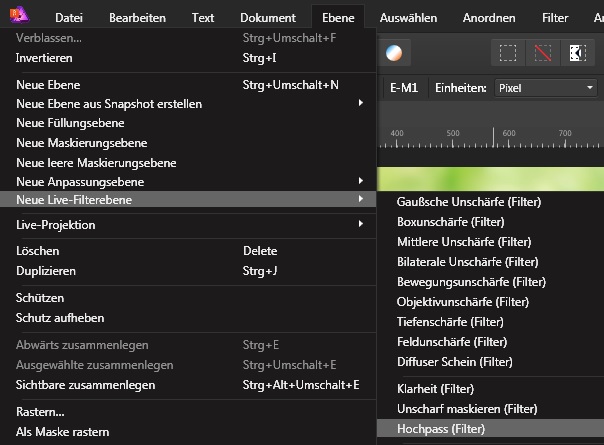The image size is (604, 445).
Task: Click the E-M1 label in context toolbar
Action: [x=403, y=88]
